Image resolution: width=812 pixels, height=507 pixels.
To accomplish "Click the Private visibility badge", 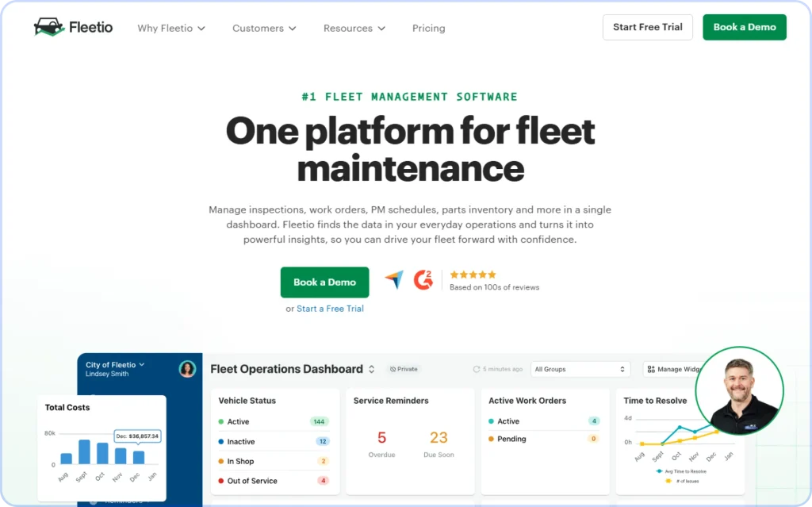I will [x=404, y=369].
